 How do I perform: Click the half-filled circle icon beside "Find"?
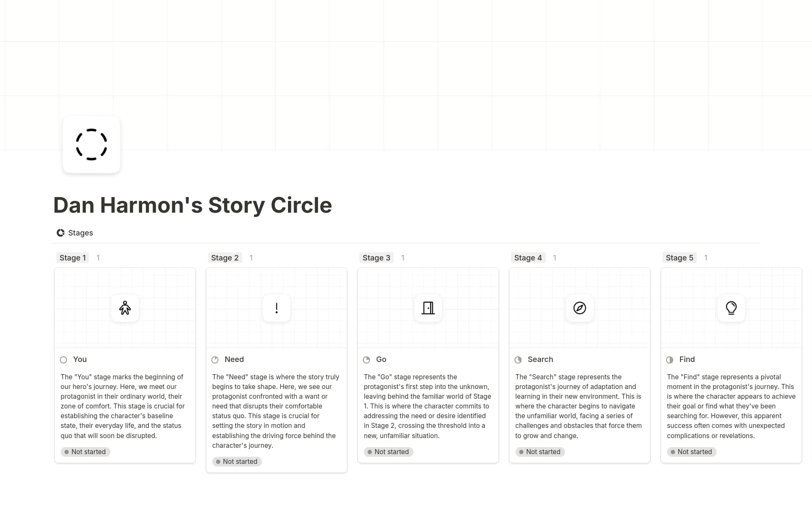pyautogui.click(x=669, y=360)
